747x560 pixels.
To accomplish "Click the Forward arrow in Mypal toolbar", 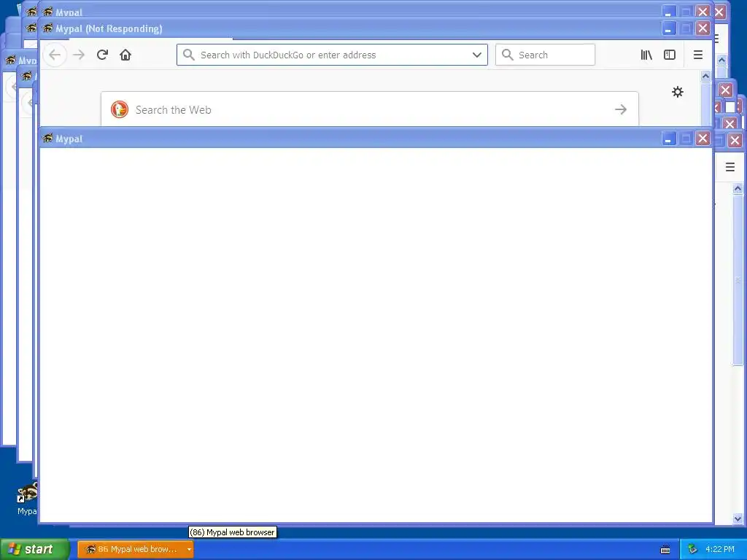I will coord(79,55).
